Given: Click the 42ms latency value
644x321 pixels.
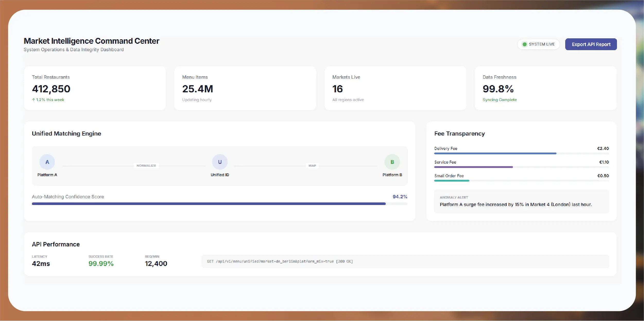Looking at the screenshot, I should 41,264.
